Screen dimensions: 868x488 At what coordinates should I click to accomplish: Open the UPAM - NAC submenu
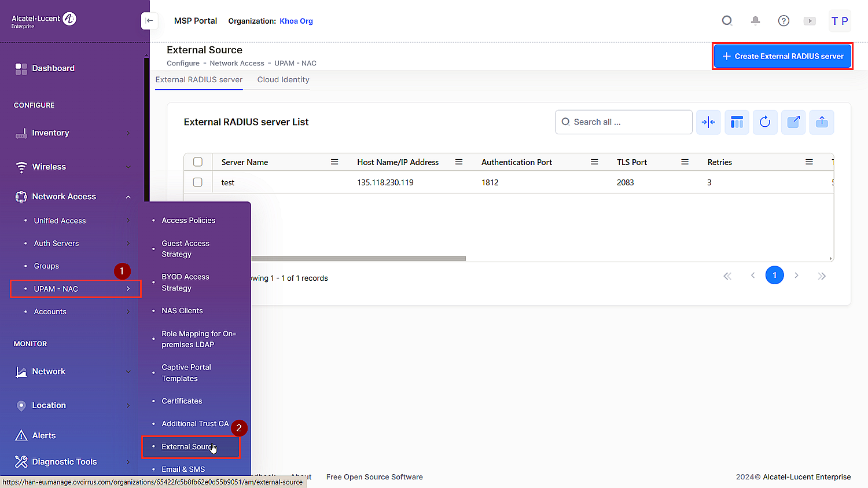(x=76, y=289)
